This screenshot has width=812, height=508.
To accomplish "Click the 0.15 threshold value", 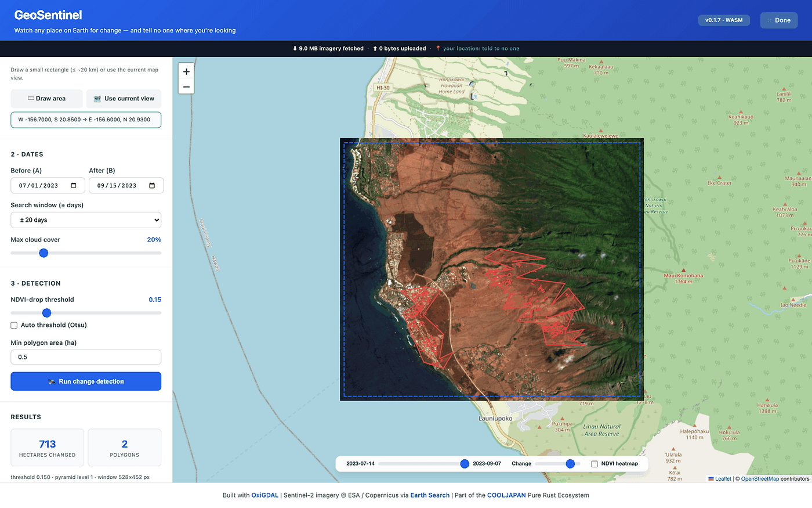I will (x=155, y=300).
